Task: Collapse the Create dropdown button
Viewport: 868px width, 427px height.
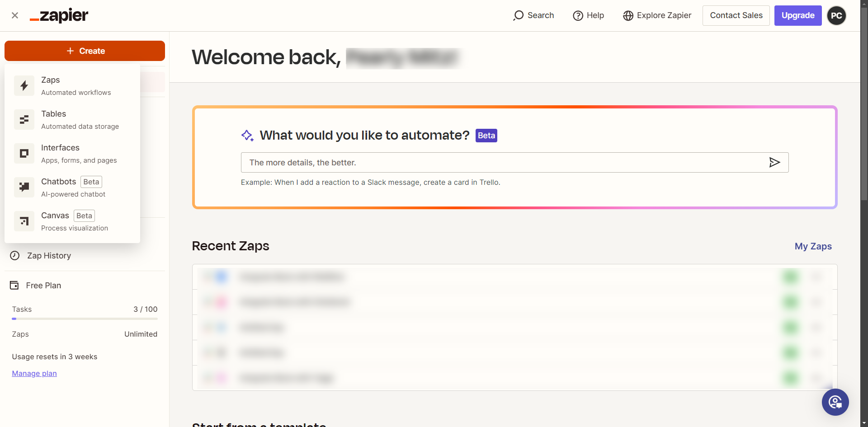Action: click(x=85, y=51)
